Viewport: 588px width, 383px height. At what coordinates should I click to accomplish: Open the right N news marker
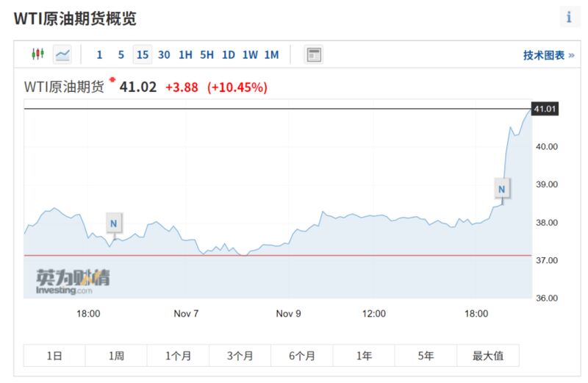501,189
